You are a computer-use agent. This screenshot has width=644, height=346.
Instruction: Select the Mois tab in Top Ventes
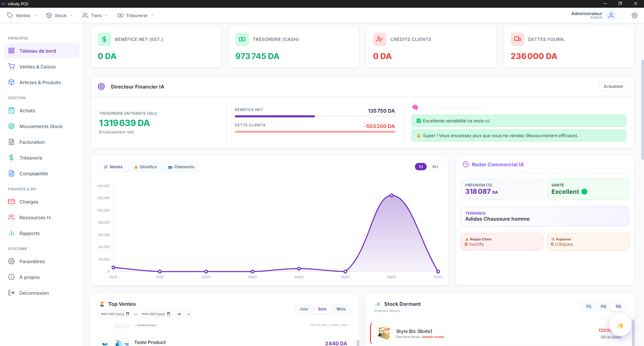341,309
